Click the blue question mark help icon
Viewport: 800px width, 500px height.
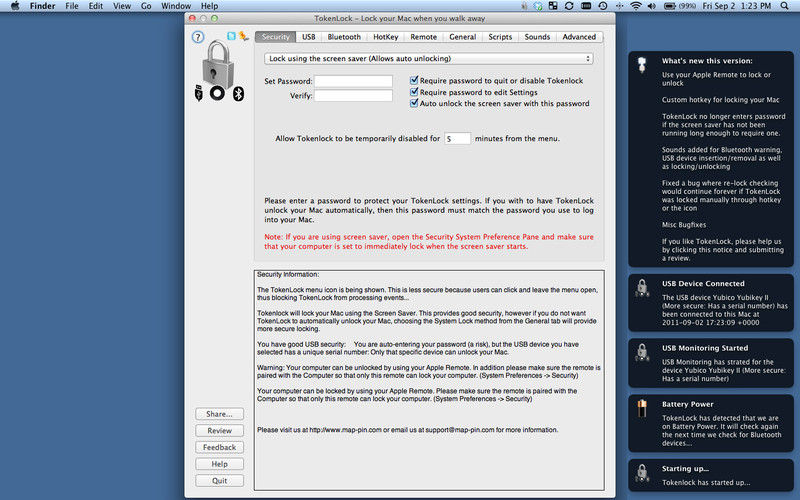pos(198,37)
